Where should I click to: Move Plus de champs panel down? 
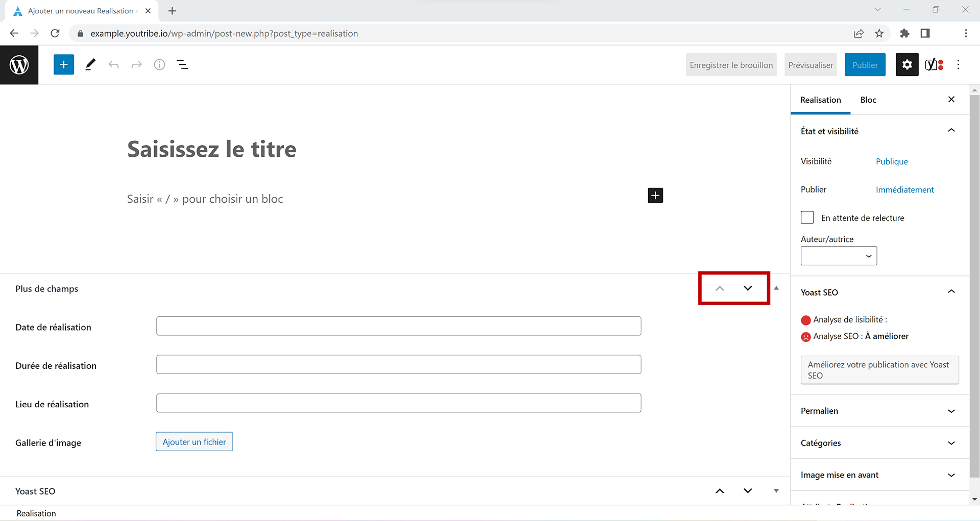pos(748,288)
